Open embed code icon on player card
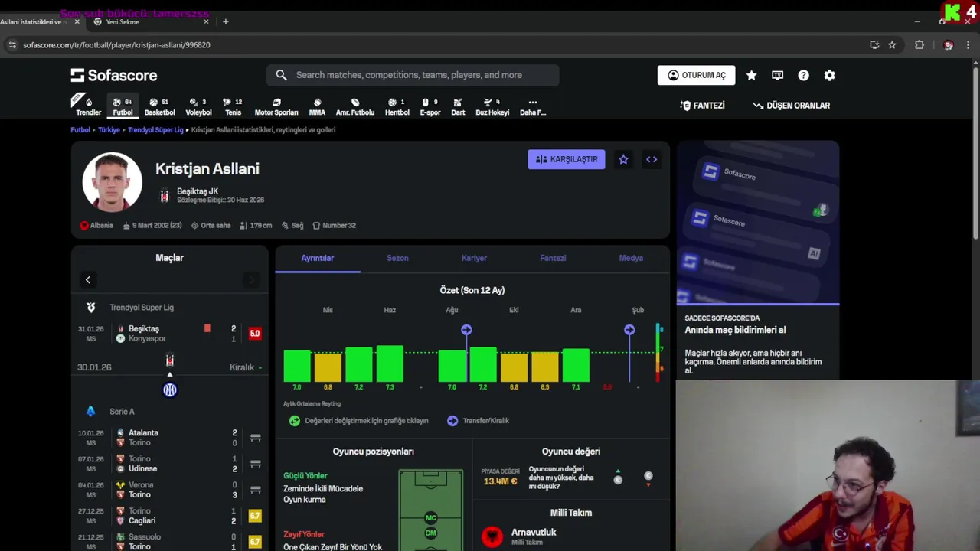 (x=652, y=159)
